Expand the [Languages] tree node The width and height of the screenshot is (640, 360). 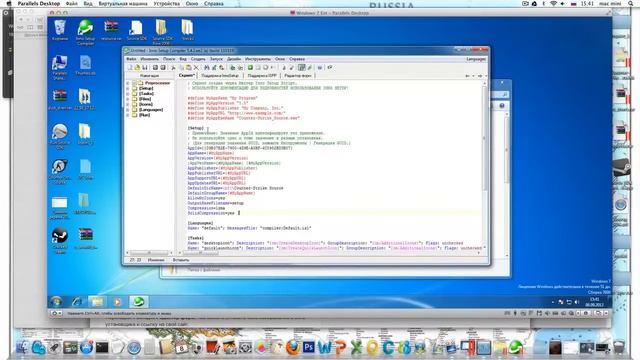[128, 109]
